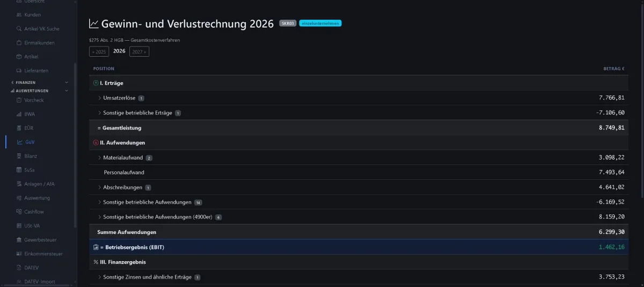Click the SKR03 badge
Image resolution: width=644 pixels, height=287 pixels.
288,24
